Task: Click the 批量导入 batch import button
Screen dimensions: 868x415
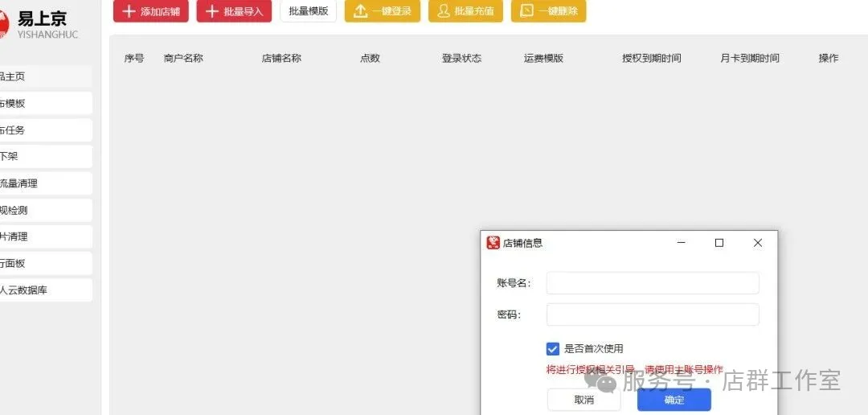Action: click(x=234, y=11)
